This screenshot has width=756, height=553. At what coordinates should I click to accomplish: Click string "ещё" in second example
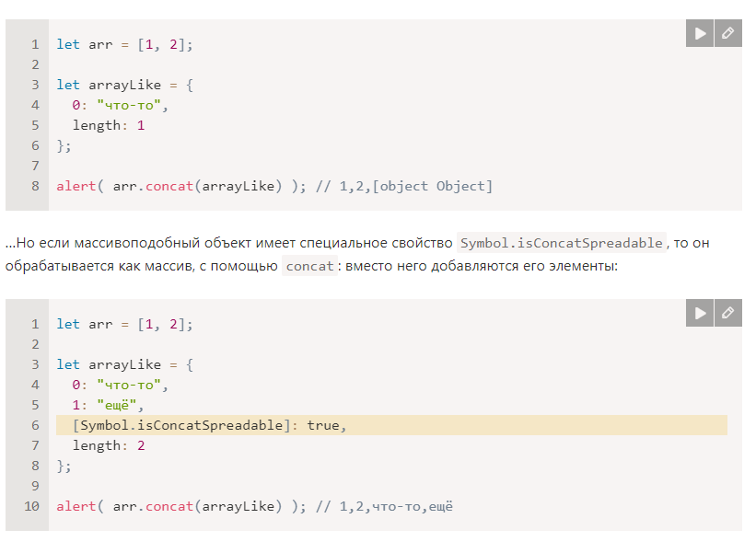117,405
